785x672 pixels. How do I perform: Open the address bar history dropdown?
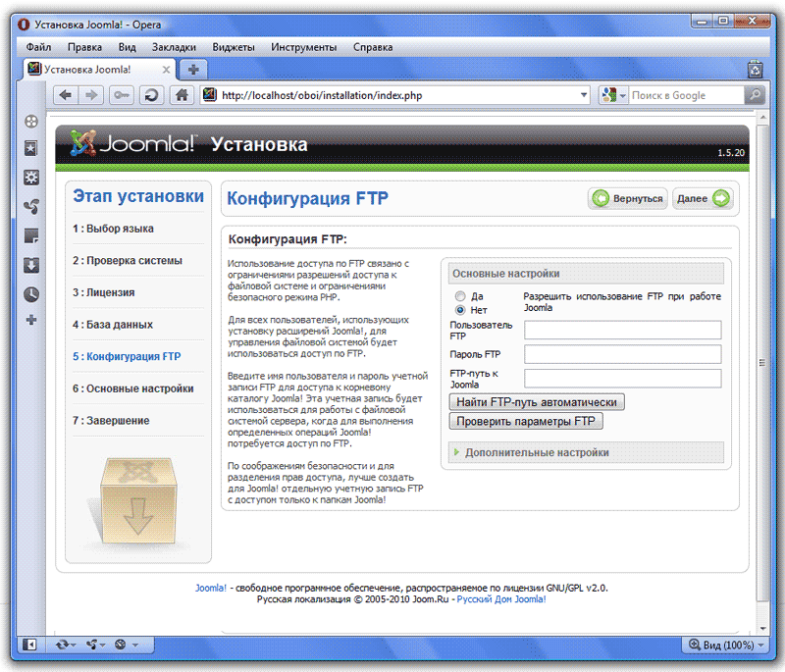click(x=583, y=95)
